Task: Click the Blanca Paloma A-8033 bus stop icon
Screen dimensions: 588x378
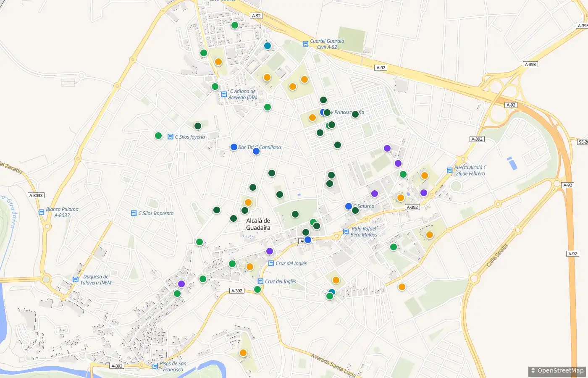Action: [42, 212]
